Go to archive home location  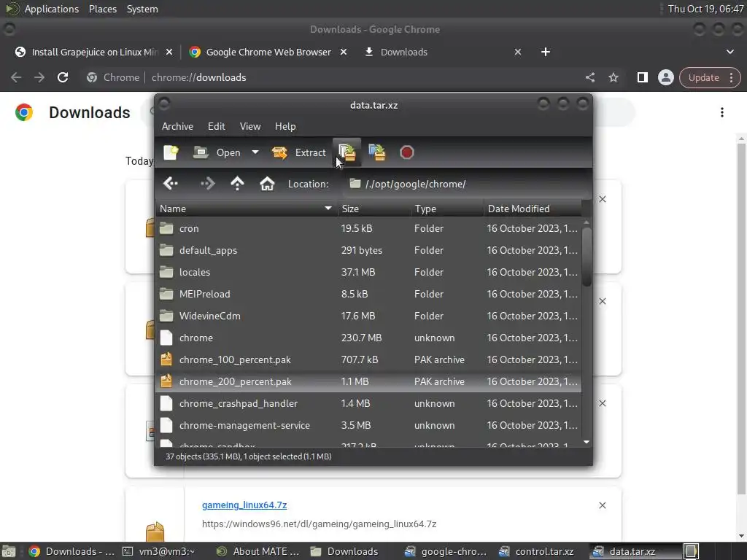pos(267,183)
